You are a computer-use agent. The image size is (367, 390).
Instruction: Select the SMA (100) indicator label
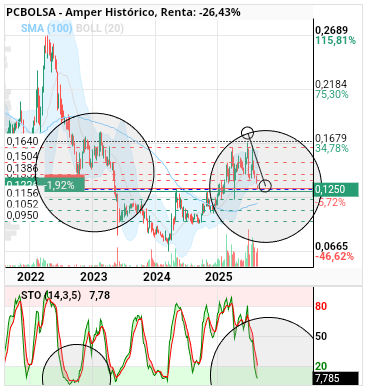[46, 28]
